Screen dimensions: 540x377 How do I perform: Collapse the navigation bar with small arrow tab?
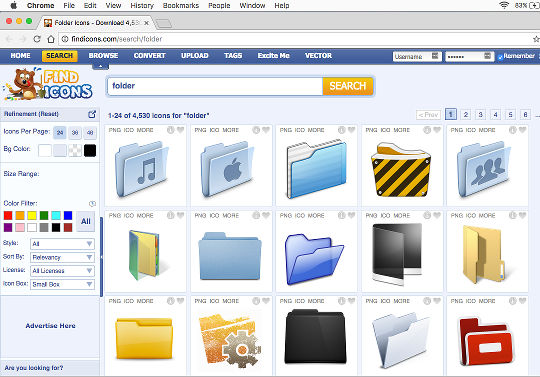(x=101, y=66)
